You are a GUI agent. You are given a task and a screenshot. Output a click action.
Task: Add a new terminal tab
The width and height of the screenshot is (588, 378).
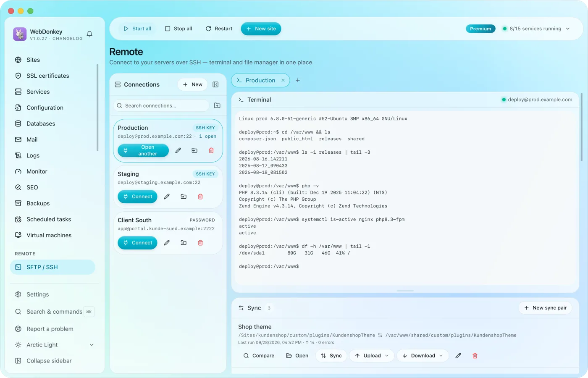click(298, 80)
